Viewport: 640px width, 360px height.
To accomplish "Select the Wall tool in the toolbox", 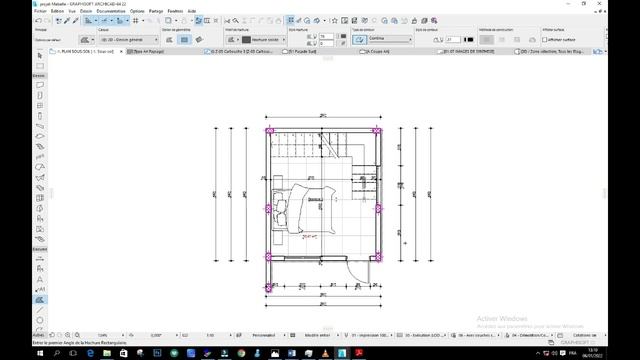I will point(40,85).
